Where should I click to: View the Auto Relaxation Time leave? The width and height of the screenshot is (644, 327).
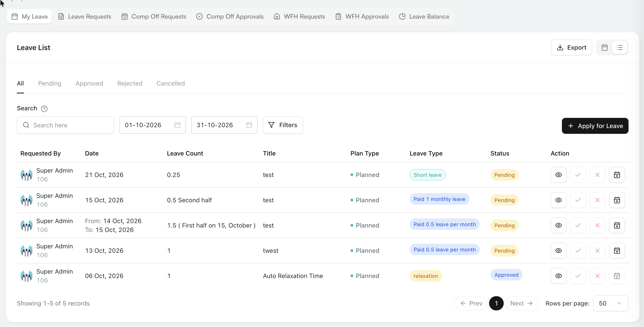click(558, 276)
